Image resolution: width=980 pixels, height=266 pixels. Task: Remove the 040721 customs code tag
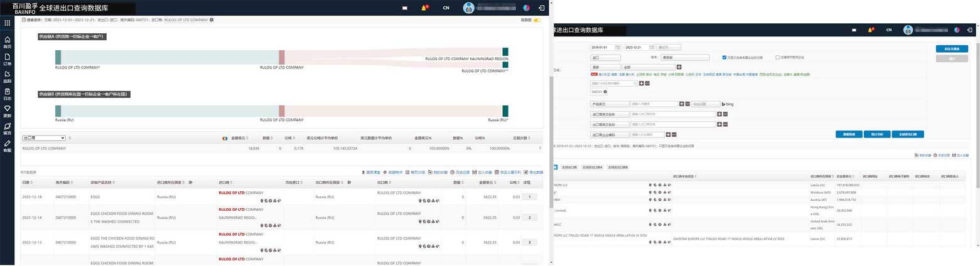point(605,92)
